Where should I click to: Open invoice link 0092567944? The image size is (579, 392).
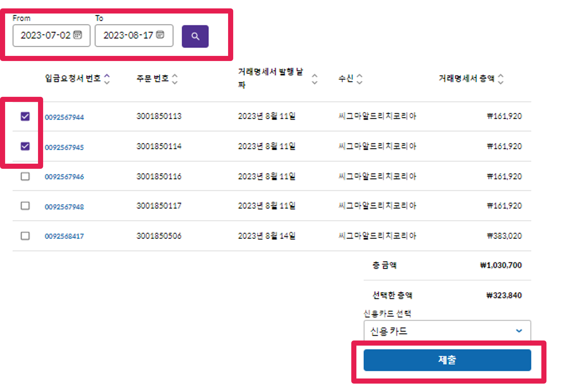click(64, 117)
